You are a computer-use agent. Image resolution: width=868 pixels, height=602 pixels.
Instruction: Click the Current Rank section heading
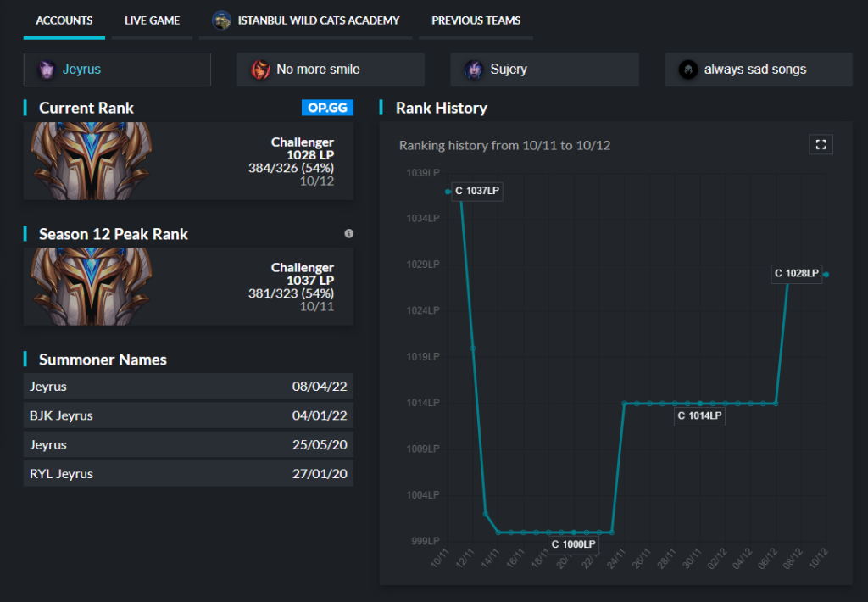click(86, 108)
